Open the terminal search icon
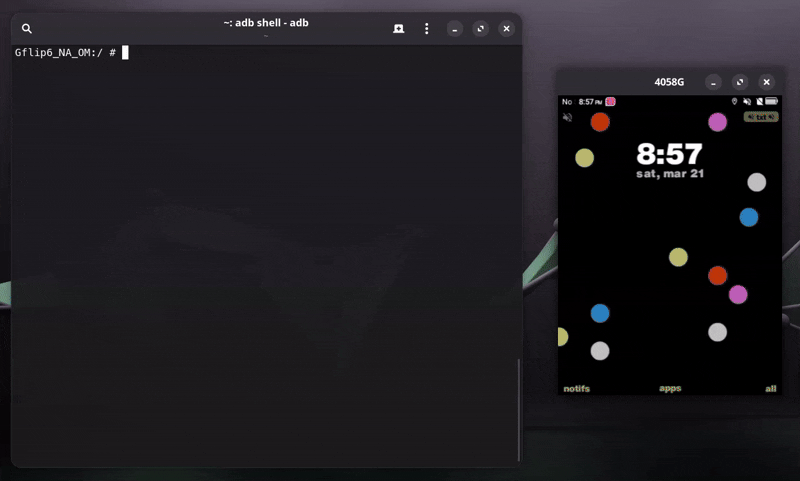The height and width of the screenshot is (481, 800). [27, 29]
